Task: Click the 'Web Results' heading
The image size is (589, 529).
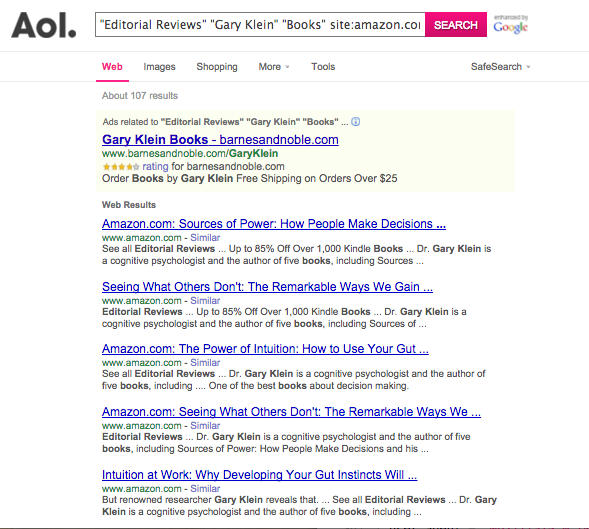Action: pos(129,205)
